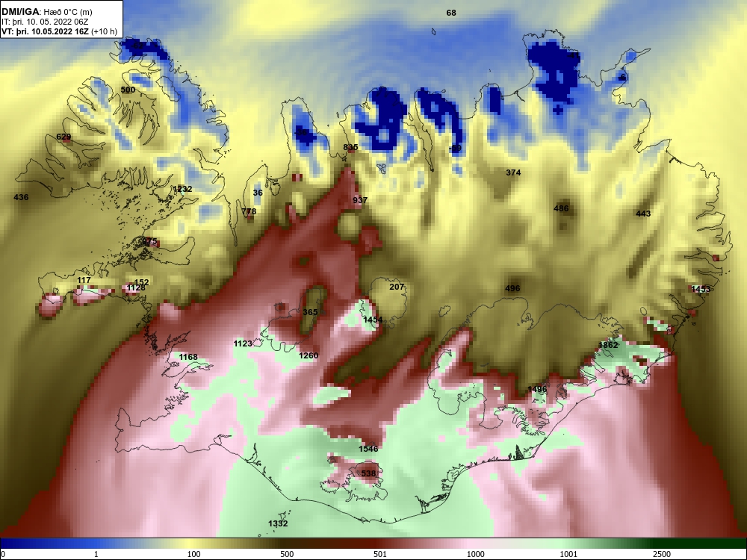Select the 937 value label

[360, 200]
